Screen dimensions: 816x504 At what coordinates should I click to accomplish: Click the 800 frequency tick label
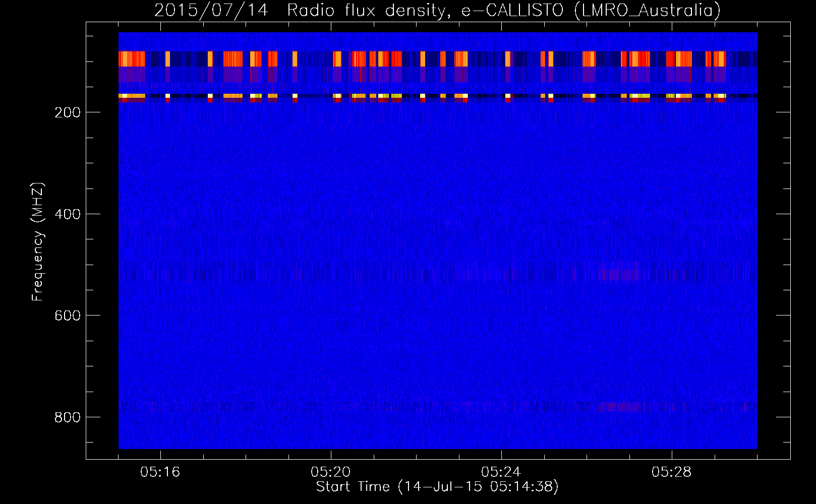[x=67, y=417]
